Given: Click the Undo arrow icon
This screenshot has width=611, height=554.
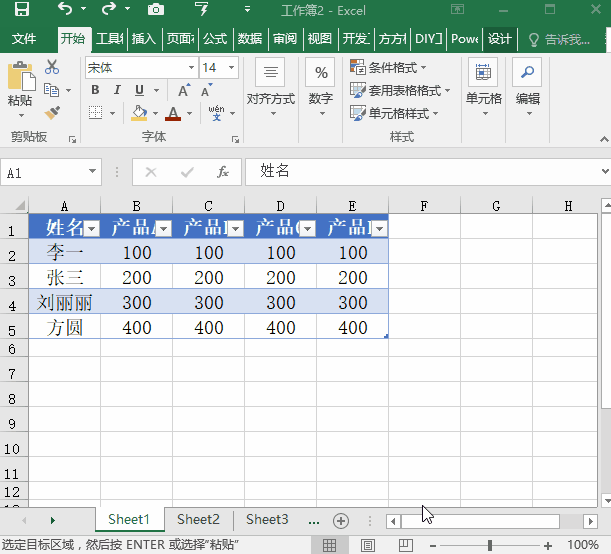Looking at the screenshot, I should point(65,9).
